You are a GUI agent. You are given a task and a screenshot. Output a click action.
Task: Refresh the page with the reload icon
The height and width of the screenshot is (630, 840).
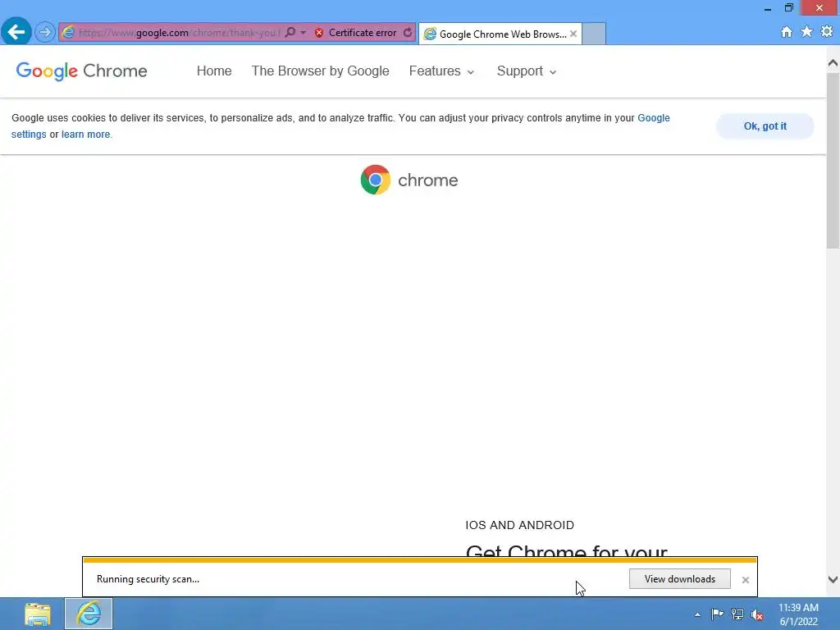click(408, 33)
